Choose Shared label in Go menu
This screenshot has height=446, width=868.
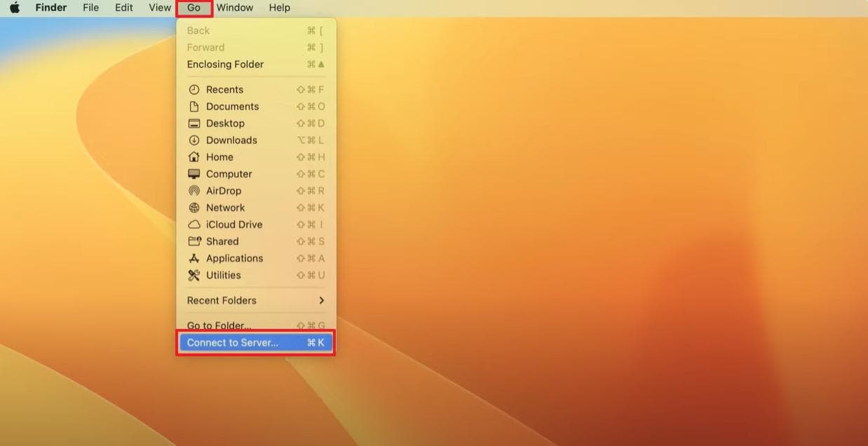[222, 241]
